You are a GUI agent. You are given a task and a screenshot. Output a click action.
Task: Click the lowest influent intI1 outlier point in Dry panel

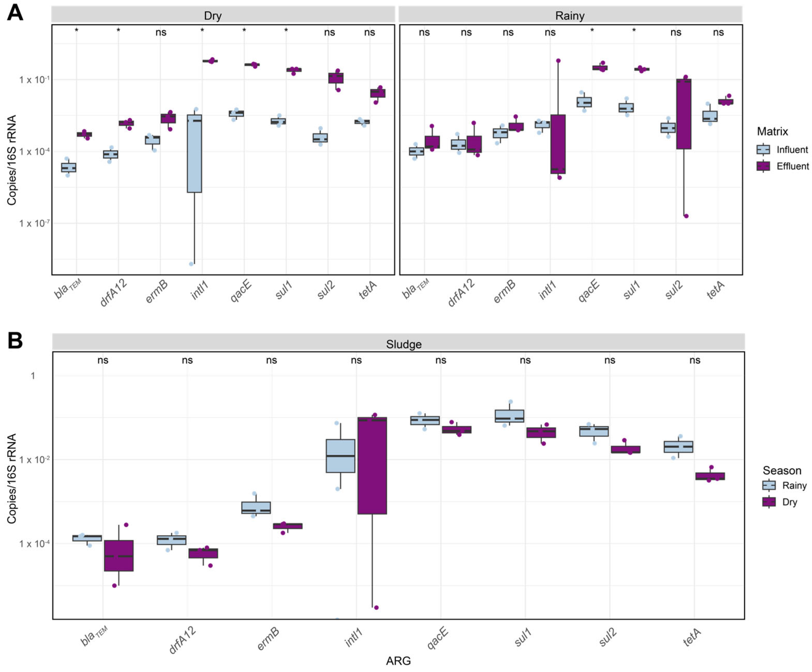point(191,264)
